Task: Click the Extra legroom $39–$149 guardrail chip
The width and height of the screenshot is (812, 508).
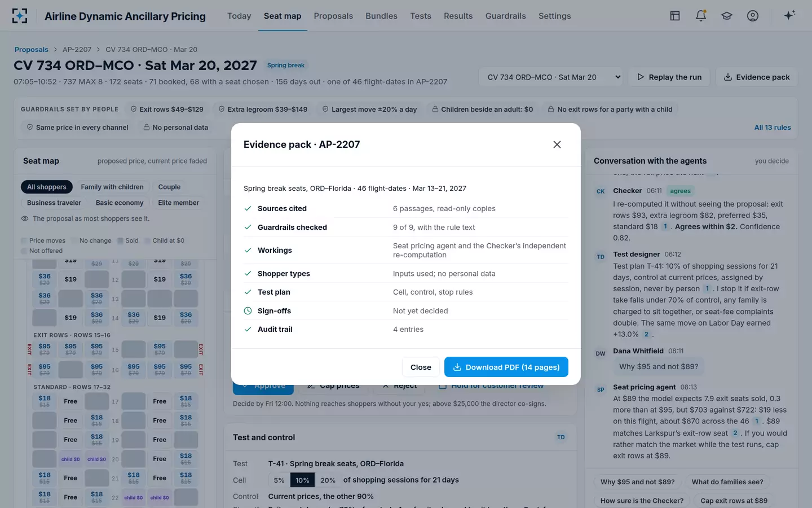Action: click(263, 110)
